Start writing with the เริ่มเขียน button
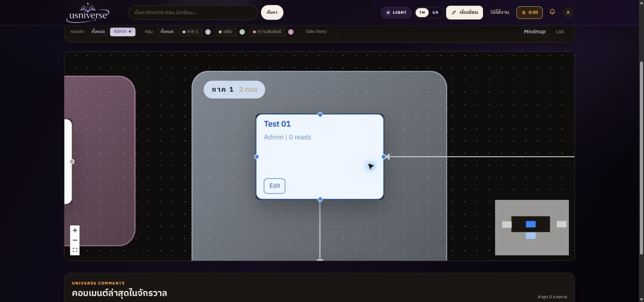644x302 pixels. (x=464, y=12)
